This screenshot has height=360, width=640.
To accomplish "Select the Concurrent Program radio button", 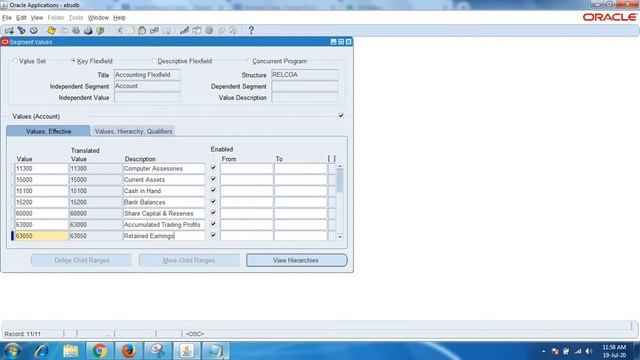I will [248, 61].
